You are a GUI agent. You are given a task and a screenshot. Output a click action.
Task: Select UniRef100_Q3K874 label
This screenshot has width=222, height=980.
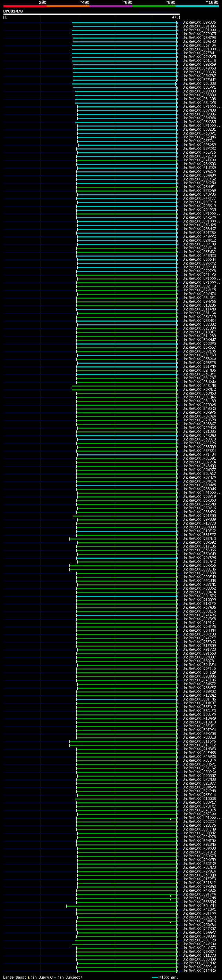click(x=199, y=951)
